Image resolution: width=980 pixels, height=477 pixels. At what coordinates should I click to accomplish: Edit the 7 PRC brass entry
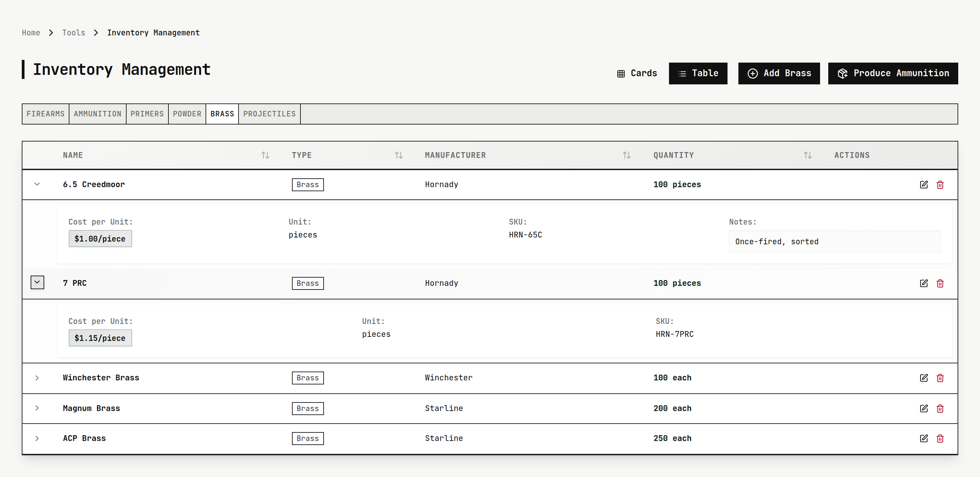(x=924, y=283)
